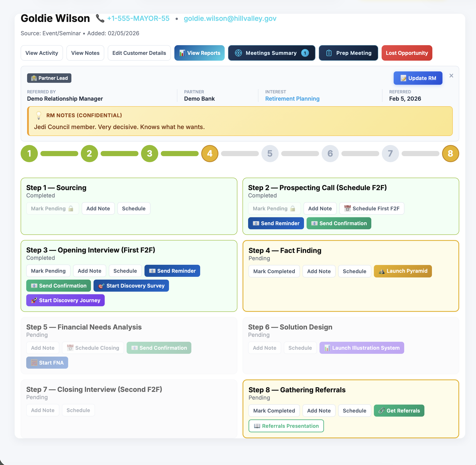Open the Referrals Presentation book icon
The width and height of the screenshot is (476, 465).
[x=257, y=426]
